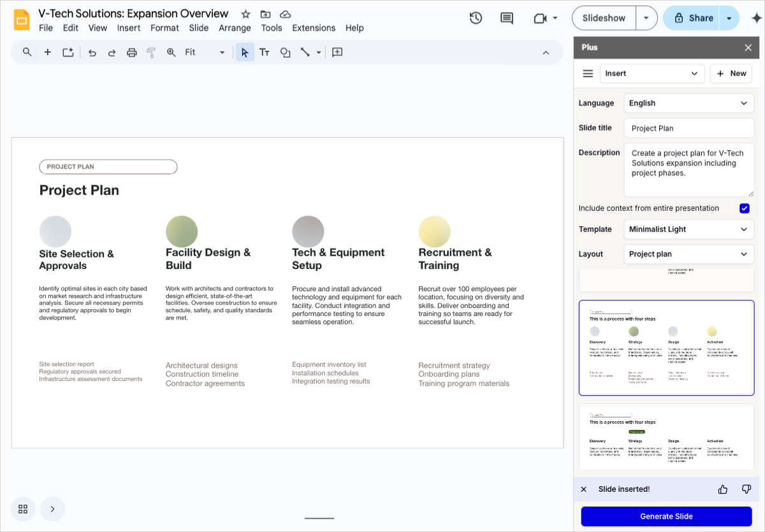Select the layout thumbnail with green badge
The height and width of the screenshot is (532, 765).
pyautogui.click(x=666, y=437)
